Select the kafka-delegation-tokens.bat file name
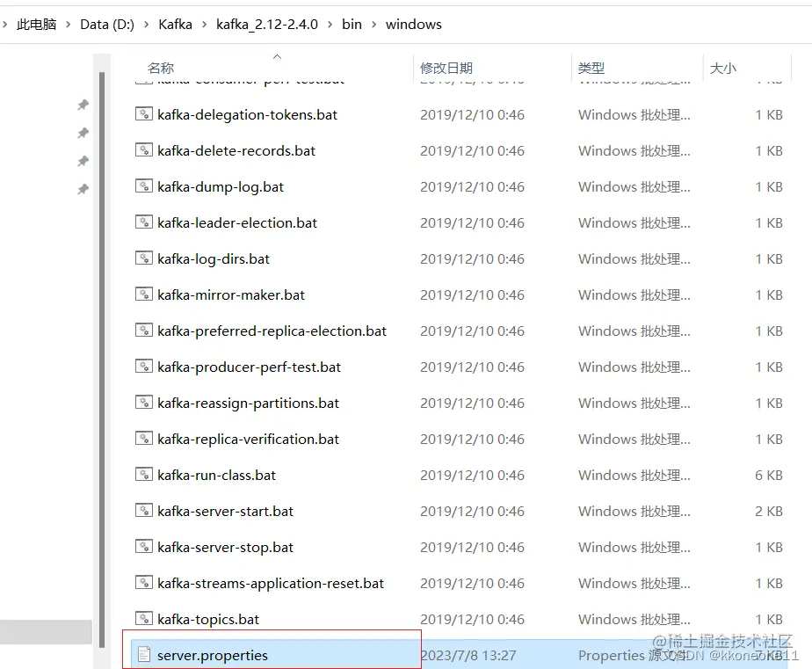The width and height of the screenshot is (812, 669). 247,114
